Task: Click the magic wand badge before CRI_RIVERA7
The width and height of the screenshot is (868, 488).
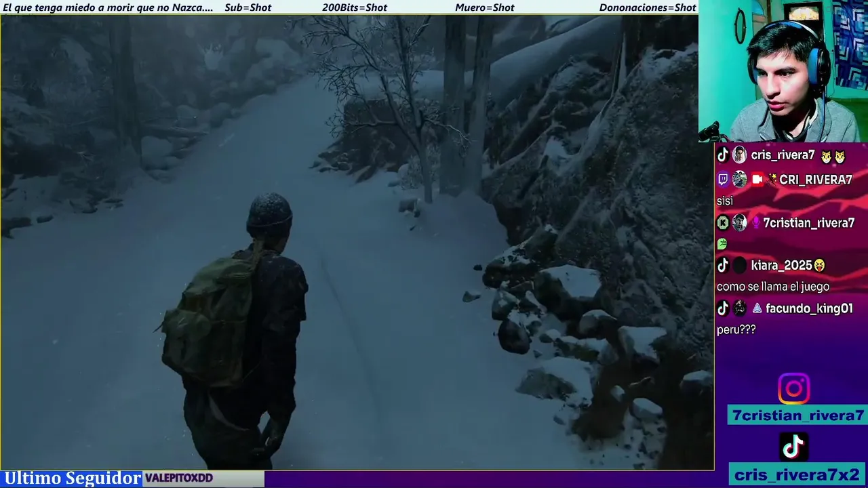Action: coord(772,180)
